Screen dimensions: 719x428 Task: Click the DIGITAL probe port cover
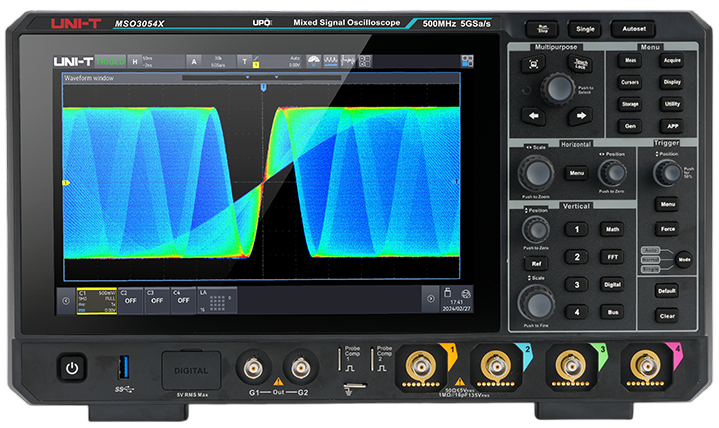click(191, 371)
